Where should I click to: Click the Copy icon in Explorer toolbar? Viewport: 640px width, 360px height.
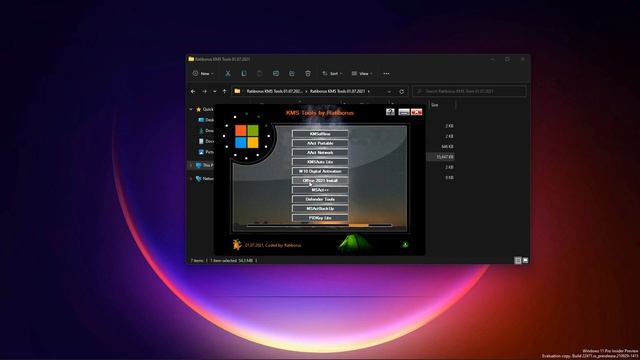tap(244, 73)
